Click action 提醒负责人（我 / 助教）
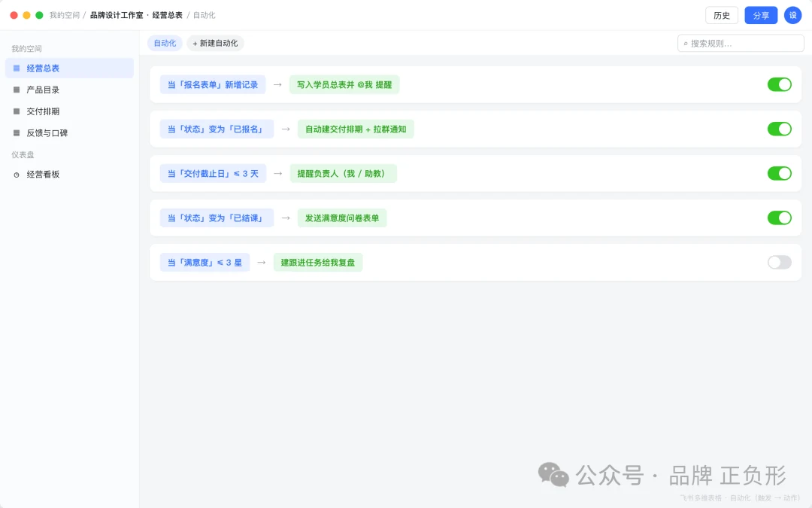Viewport: 812px width, 508px height. pos(344,174)
